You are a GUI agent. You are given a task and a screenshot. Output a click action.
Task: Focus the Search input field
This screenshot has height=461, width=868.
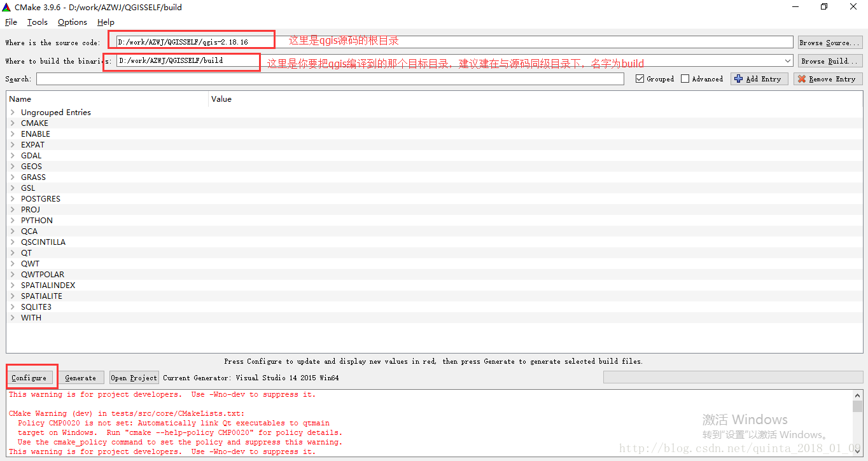330,79
